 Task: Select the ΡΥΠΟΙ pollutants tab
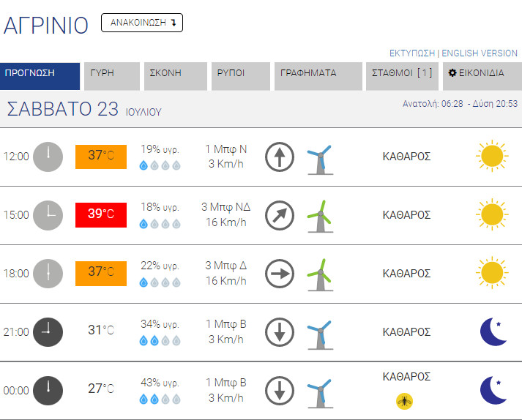pos(239,73)
